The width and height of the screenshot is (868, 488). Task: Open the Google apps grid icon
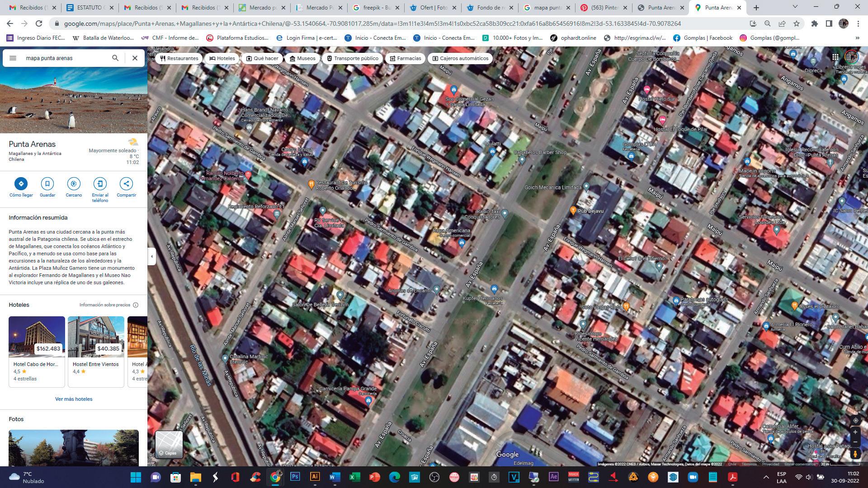[x=835, y=57]
